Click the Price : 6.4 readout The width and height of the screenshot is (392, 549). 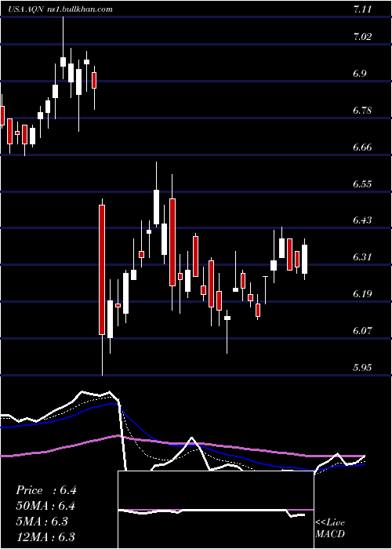(x=45, y=490)
